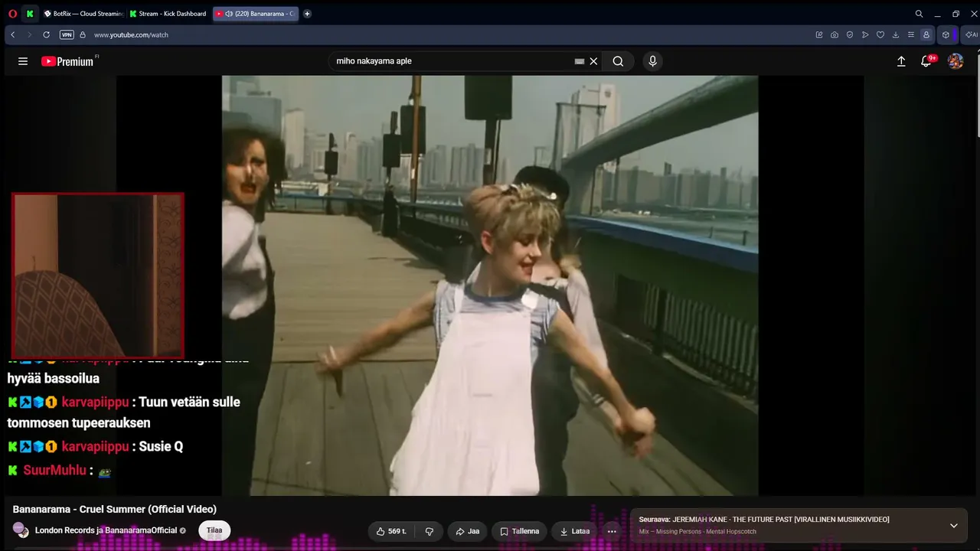Dislike the Cruel Summer video
980x551 pixels.
429,531
